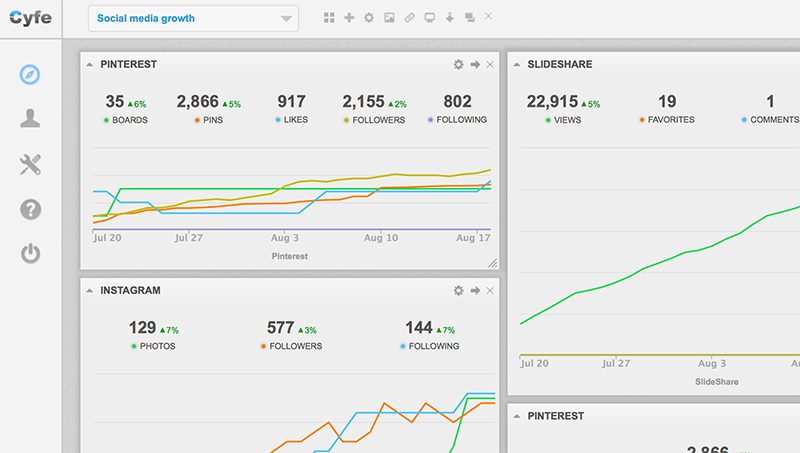Viewport: 800px width, 453px height.
Task: Toggle the Instagram FOLLOWERS series legend
Action: (x=291, y=346)
